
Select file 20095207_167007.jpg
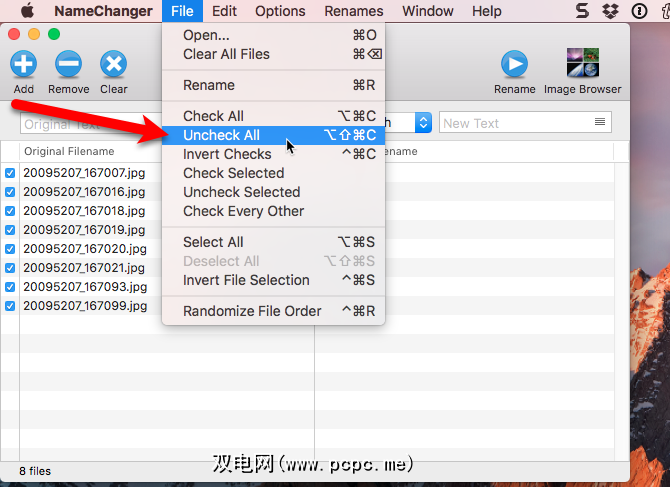pos(84,173)
